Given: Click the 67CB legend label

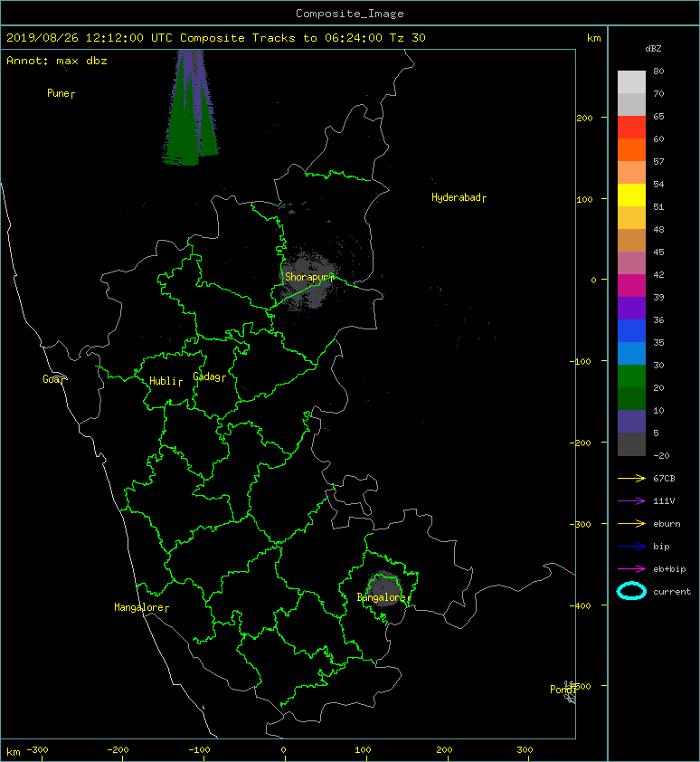Looking at the screenshot, I should pyautogui.click(x=664, y=479).
